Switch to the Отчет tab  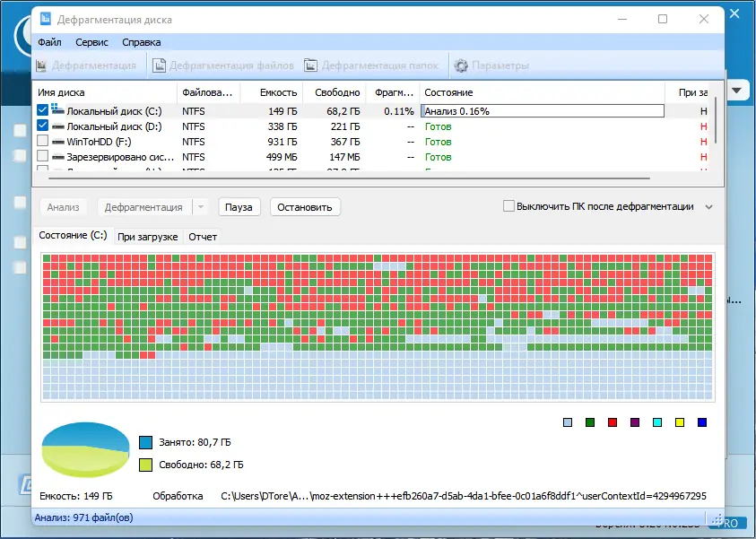coord(203,237)
